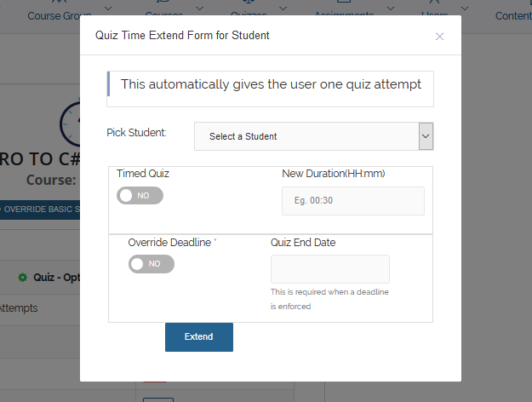This screenshot has width=532, height=402.
Task: Expand the Courses menu chevron
Action: 200,9
